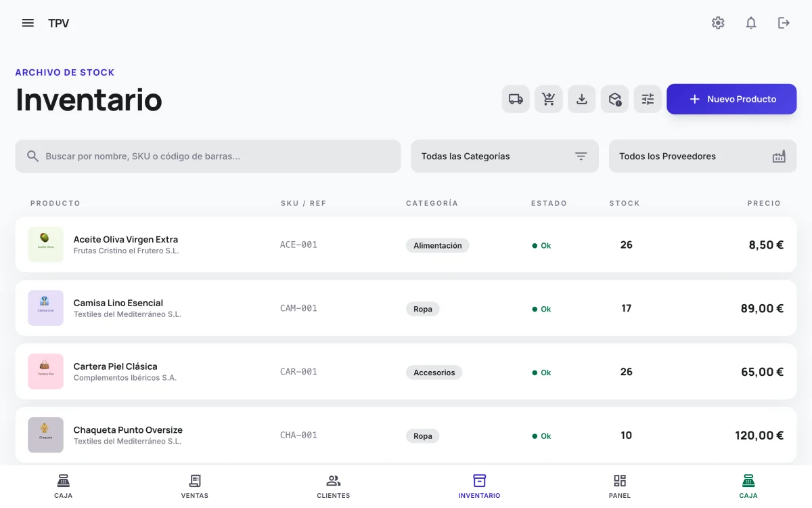Click SKU CAR-001
This screenshot has width=812, height=508.
tap(298, 372)
